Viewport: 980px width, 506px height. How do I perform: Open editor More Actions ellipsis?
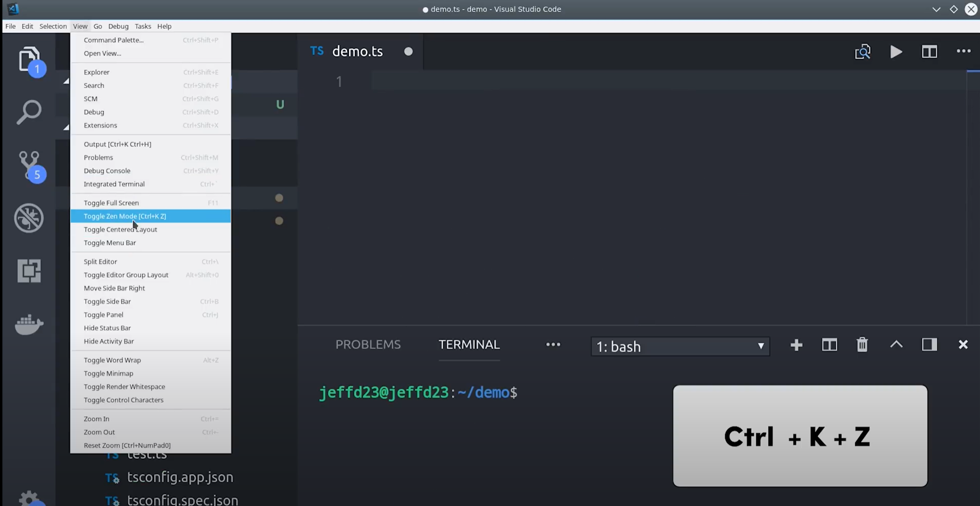pyautogui.click(x=963, y=51)
